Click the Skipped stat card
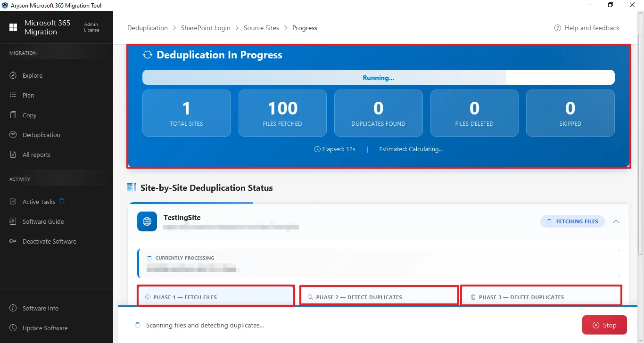This screenshot has width=644, height=343. pyautogui.click(x=570, y=113)
